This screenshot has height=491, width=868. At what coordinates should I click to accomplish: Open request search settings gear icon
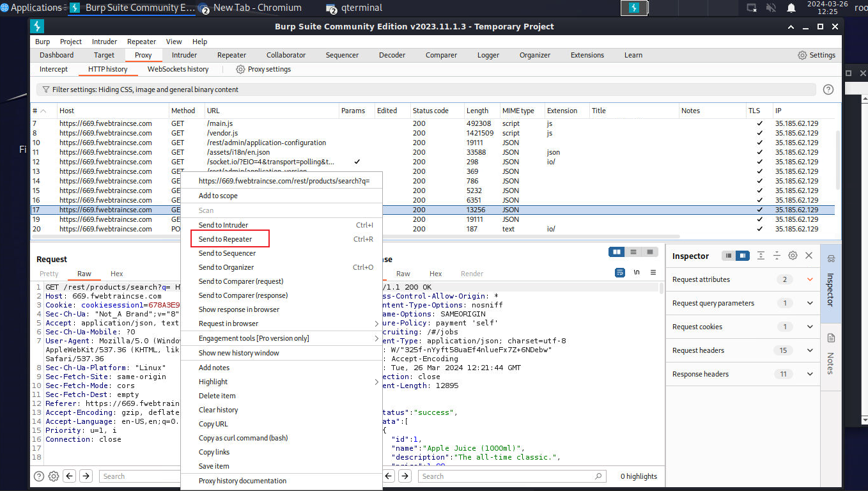(x=54, y=476)
